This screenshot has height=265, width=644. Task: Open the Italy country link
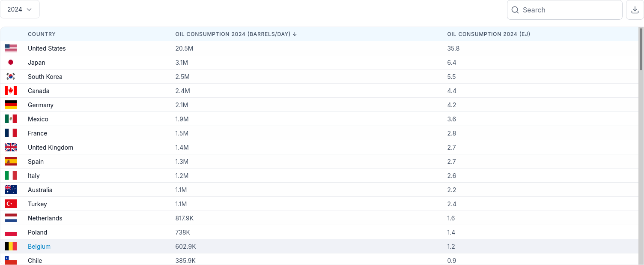pos(33,176)
